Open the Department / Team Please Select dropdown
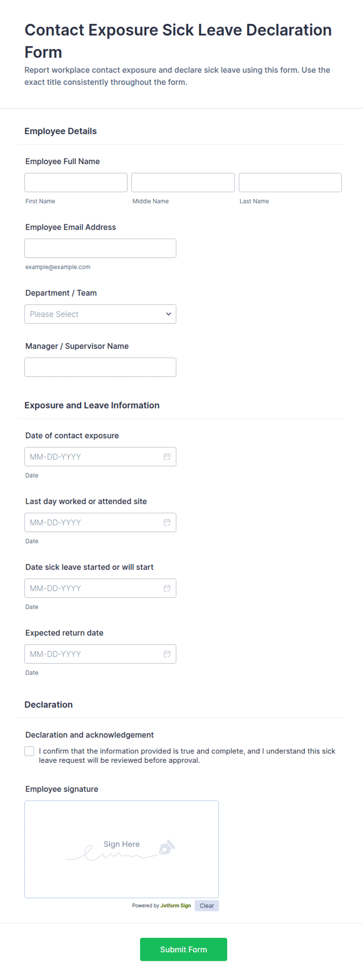The width and height of the screenshot is (363, 980). tap(100, 314)
